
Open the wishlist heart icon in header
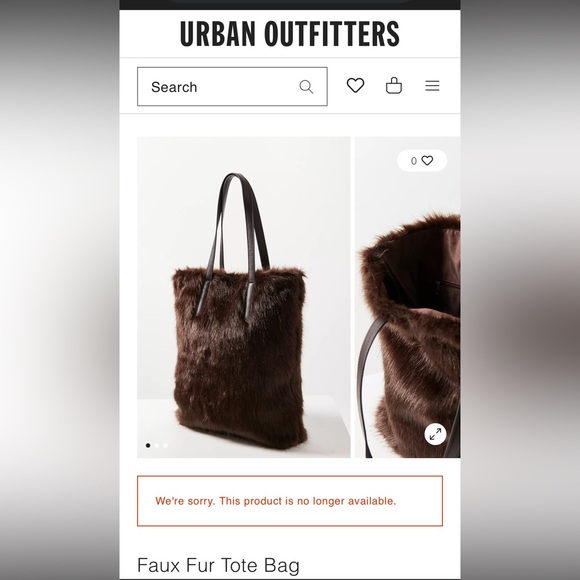(355, 85)
